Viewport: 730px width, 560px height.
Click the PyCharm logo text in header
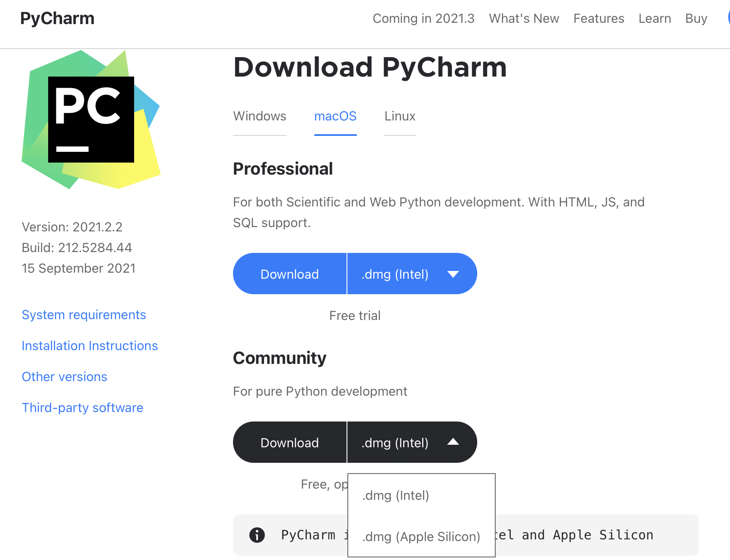pyautogui.click(x=57, y=18)
